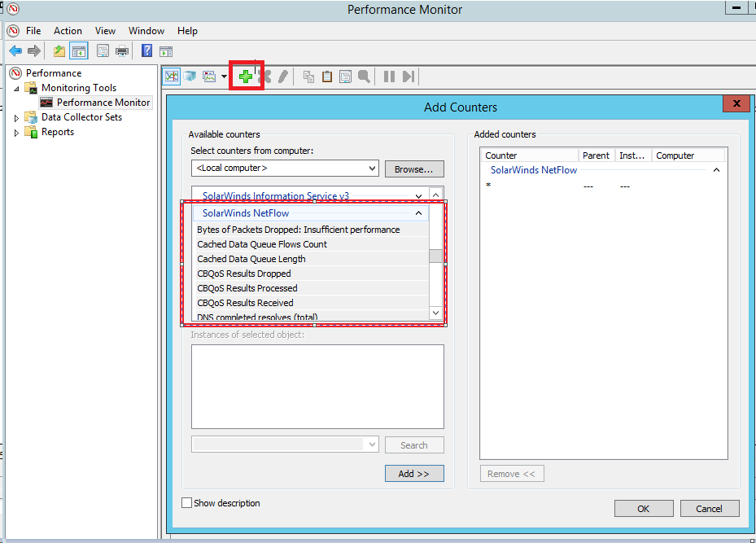Toggle the Show description checkbox
The height and width of the screenshot is (543, 756).
point(186,502)
